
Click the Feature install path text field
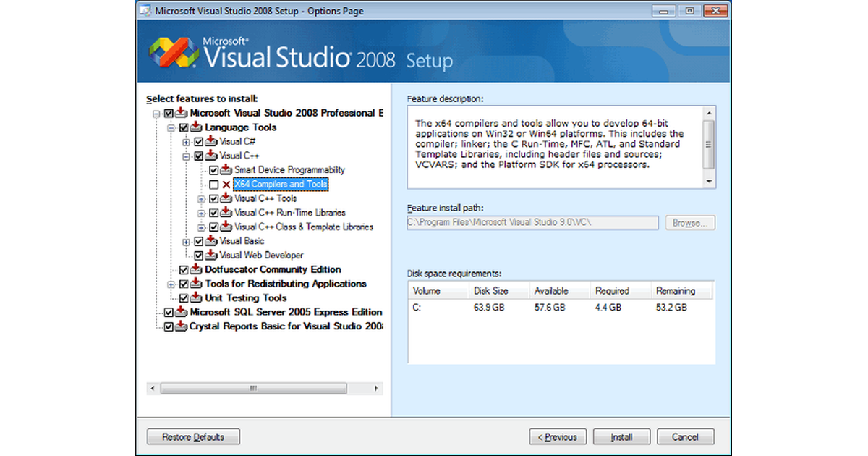pos(532,222)
